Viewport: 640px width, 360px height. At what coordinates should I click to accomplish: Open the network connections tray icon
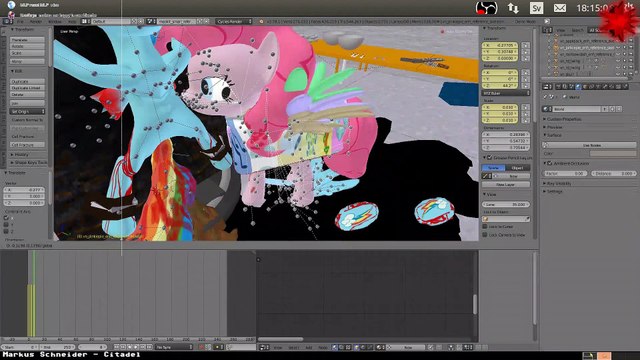tap(513, 8)
